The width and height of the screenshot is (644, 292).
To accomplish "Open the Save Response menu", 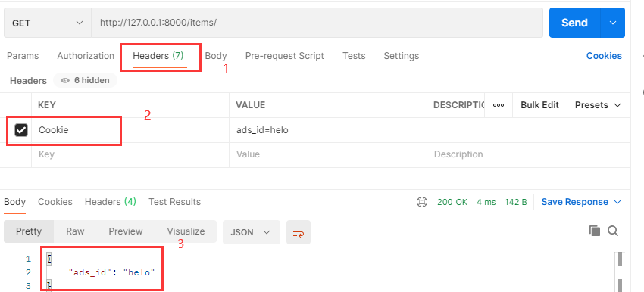I will coord(581,202).
